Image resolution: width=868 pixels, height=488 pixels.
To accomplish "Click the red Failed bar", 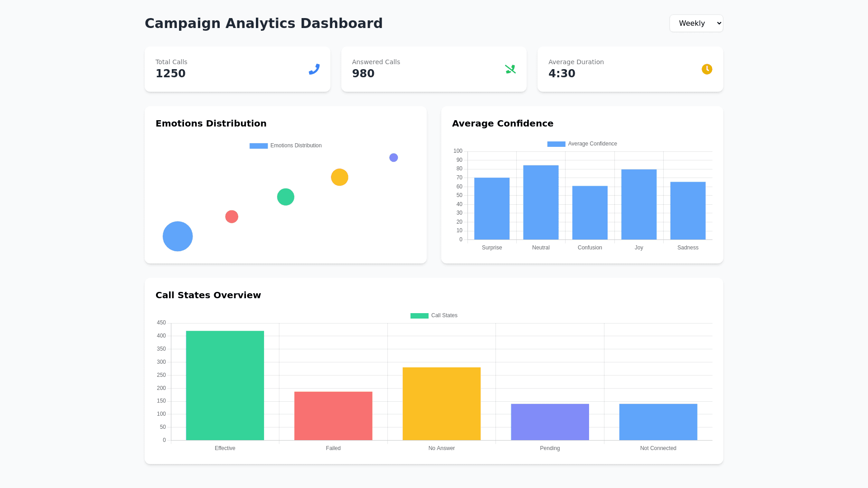I will pos(333,416).
